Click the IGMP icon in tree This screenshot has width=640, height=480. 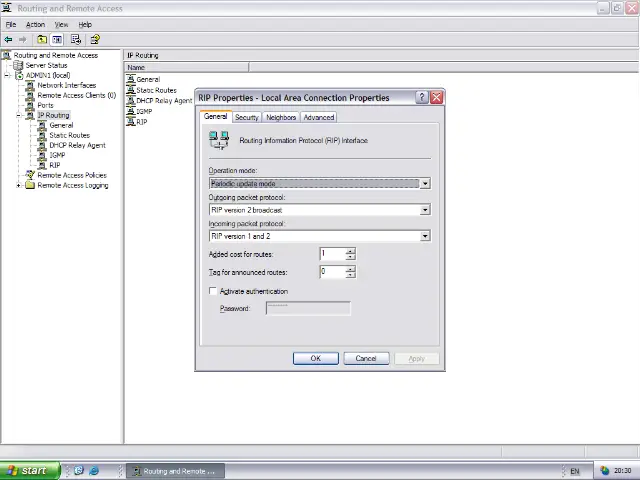coord(42,155)
